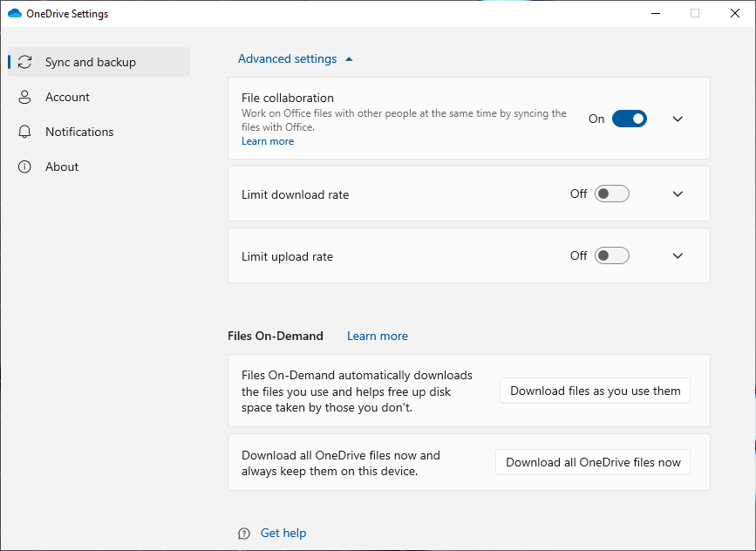Collapse the Advanced settings section
This screenshot has width=756, height=551.
pyautogui.click(x=296, y=59)
